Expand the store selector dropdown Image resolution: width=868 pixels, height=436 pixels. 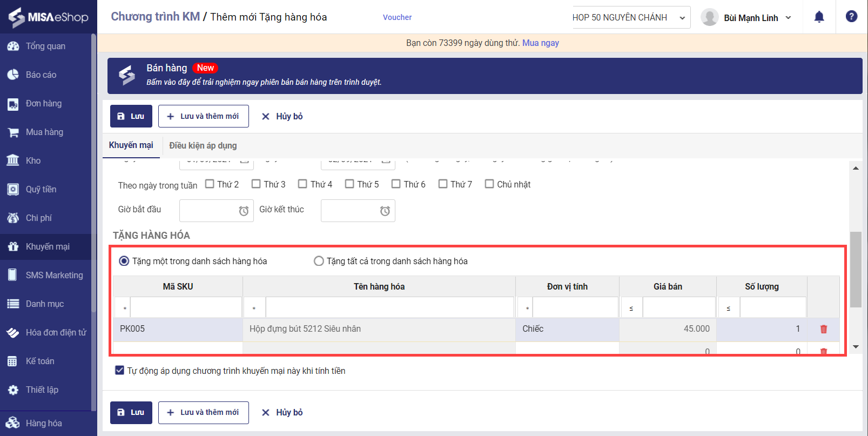(630, 17)
